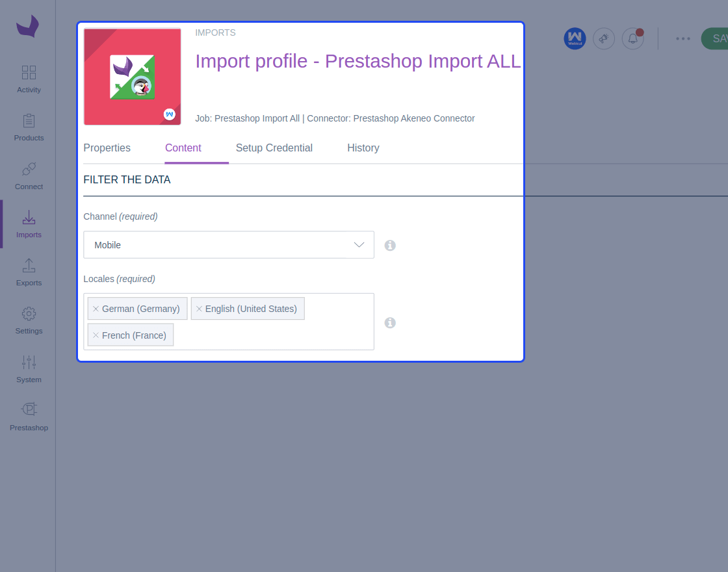Screen dimensions: 728x572
Task: Expand the Channel dropdown showing Mobile
Action: [229, 244]
